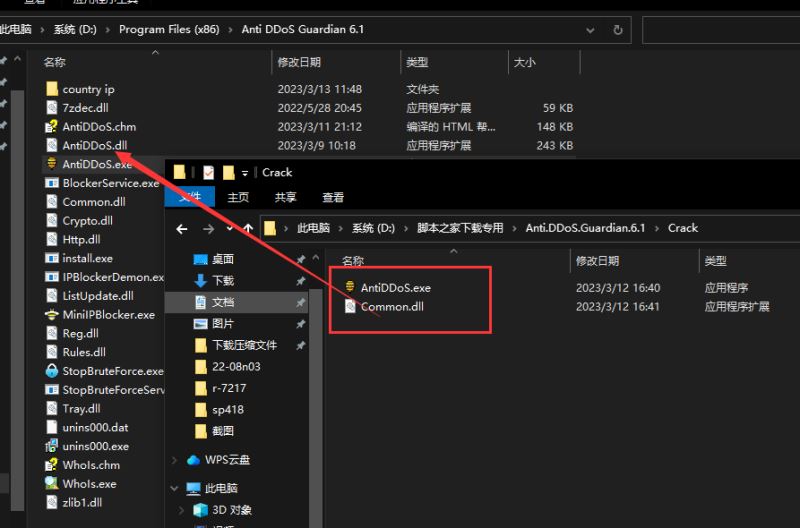Click the WhoIs.chm help icon
This screenshot has height=528, width=800.
tap(52, 465)
